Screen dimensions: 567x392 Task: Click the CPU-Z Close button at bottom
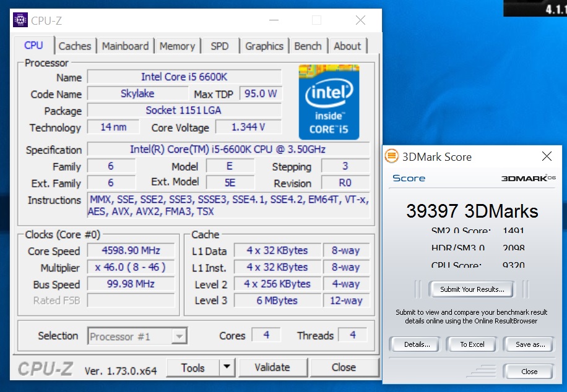(x=344, y=367)
